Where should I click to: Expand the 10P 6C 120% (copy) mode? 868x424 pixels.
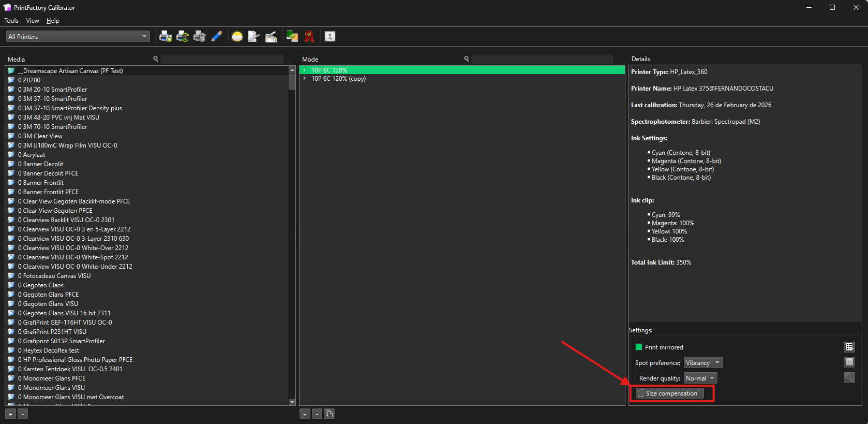305,79
